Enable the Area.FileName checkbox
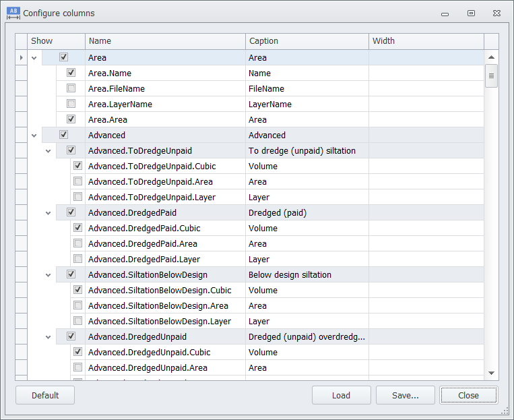Screen dimensions: 514x420 (71, 88)
